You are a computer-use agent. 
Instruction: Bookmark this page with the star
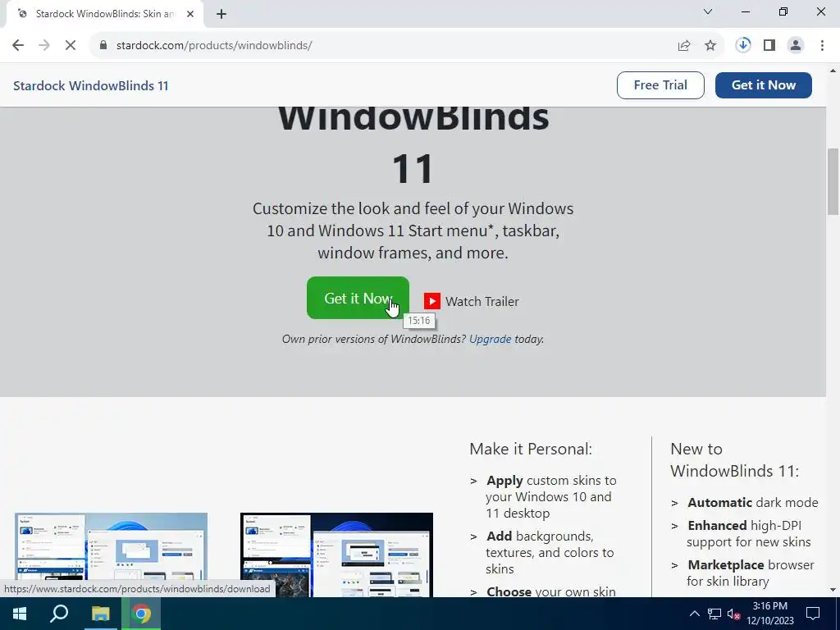point(710,46)
